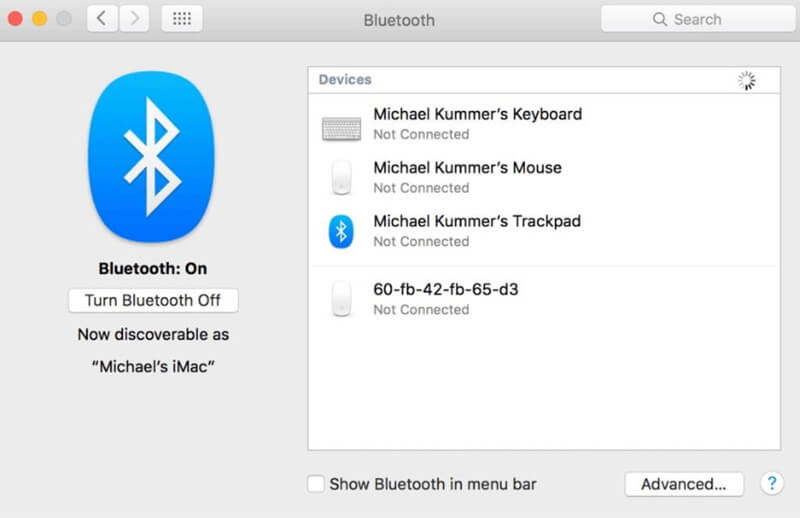Click Not Connected under Keyboard
This screenshot has width=800, height=518.
coord(421,134)
